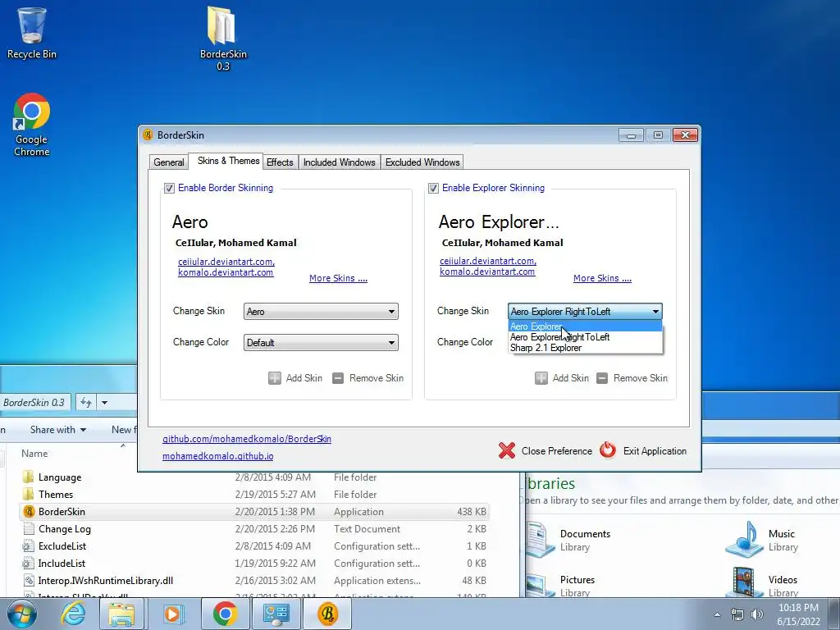Click the Add Skin plus icon under explorer skinning
Image resolution: width=840 pixels, height=630 pixels.
[x=541, y=378]
